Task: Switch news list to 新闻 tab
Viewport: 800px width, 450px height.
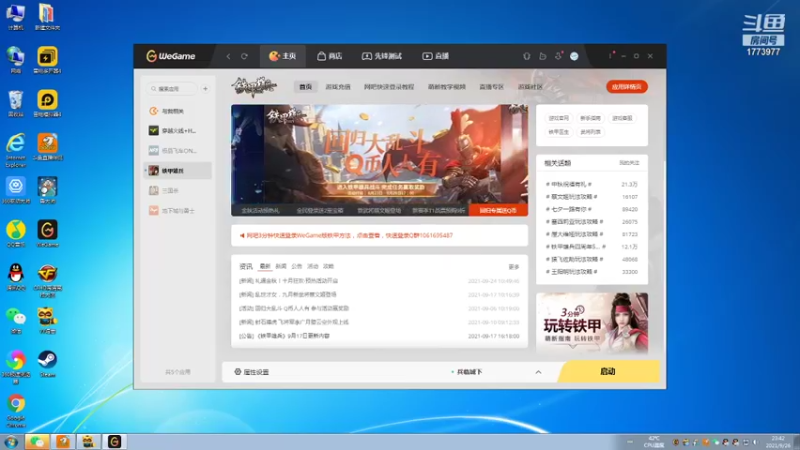Action: 281,266
